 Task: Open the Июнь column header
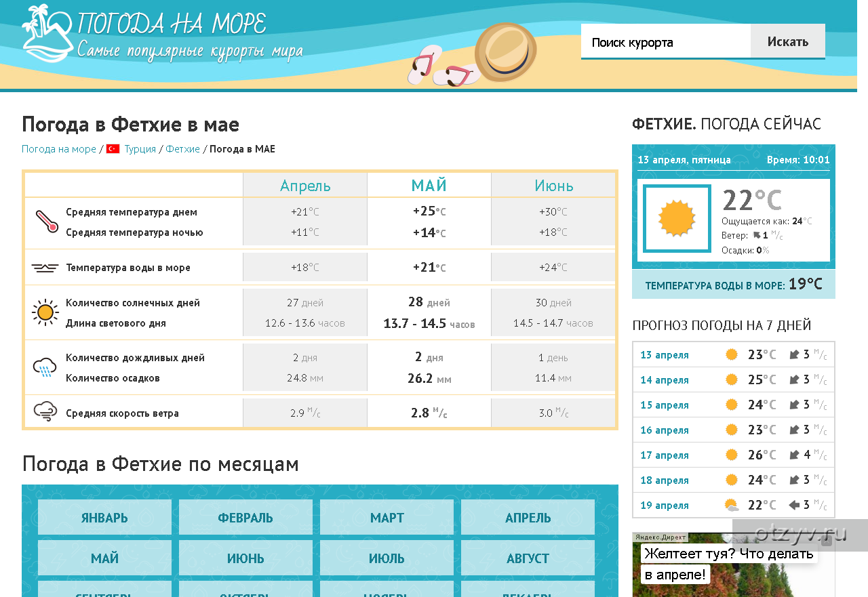[553, 186]
